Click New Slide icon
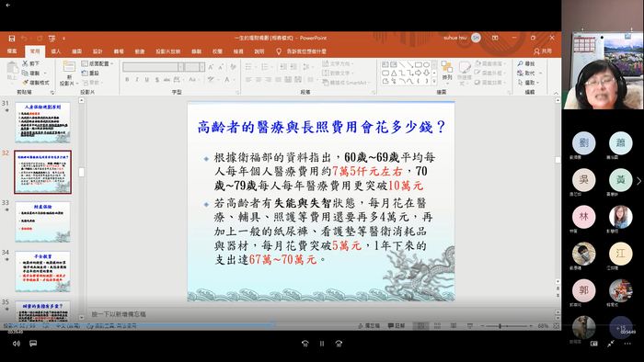 (69, 66)
